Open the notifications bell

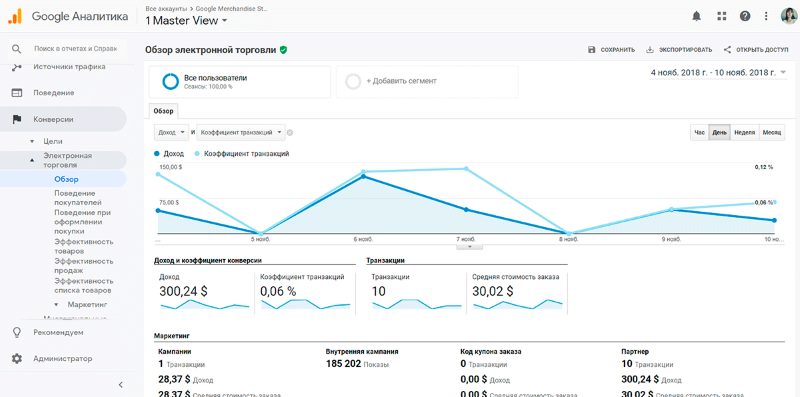click(x=696, y=16)
